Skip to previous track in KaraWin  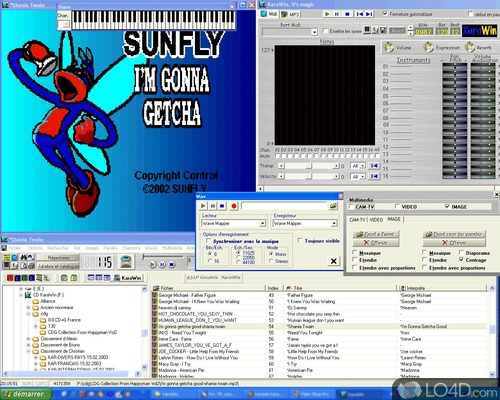tap(359, 14)
